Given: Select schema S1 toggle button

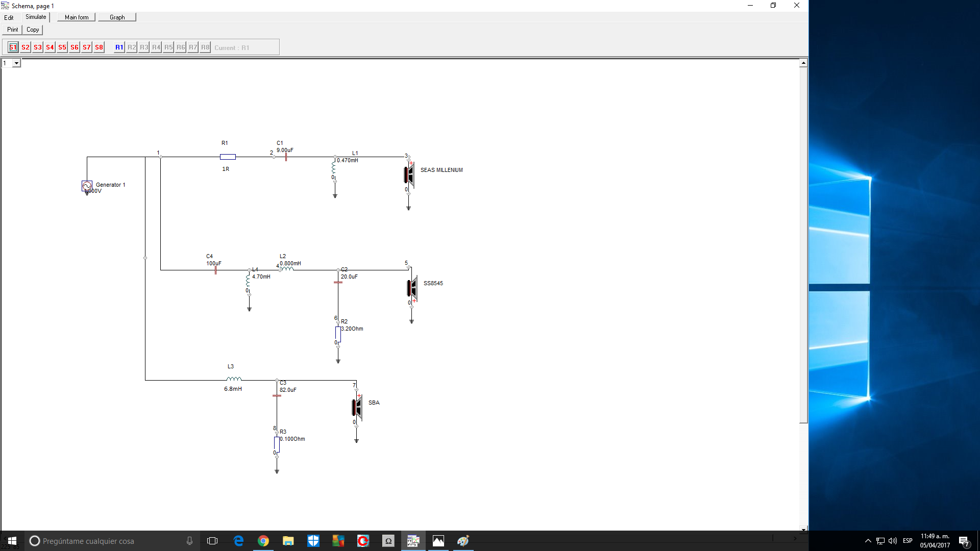Looking at the screenshot, I should tap(13, 47).
